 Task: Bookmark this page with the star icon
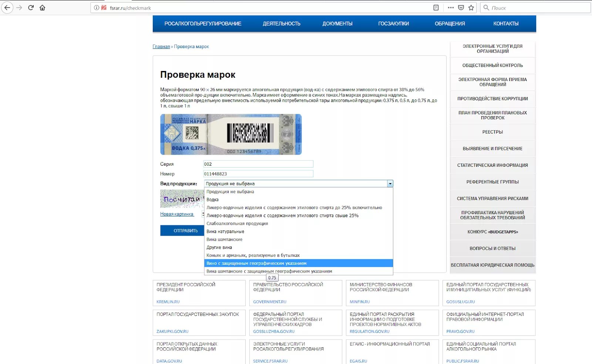click(471, 8)
